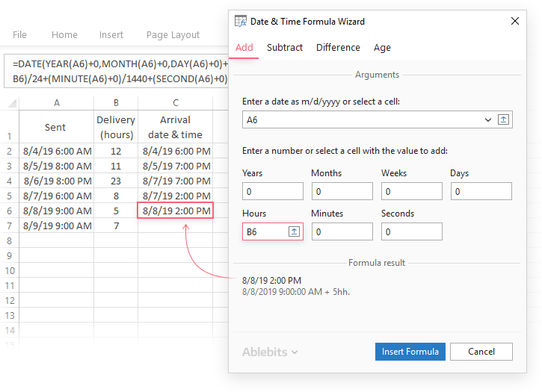Open the Ablebits dropdown menu
Screen dimensions: 542x392
coord(269,352)
